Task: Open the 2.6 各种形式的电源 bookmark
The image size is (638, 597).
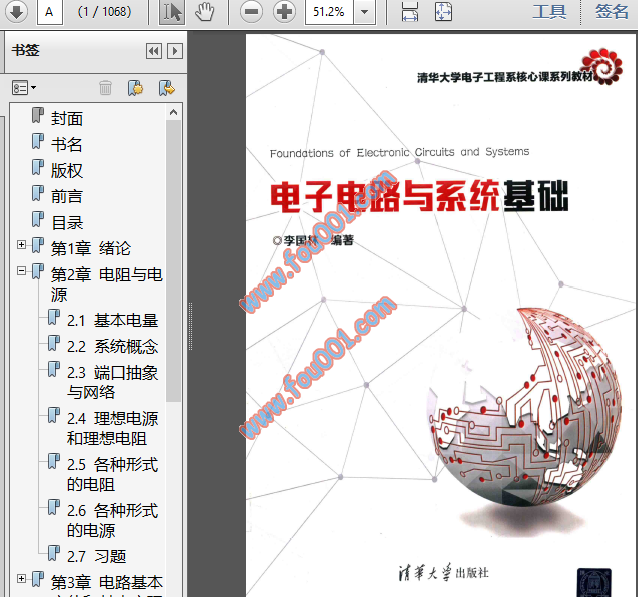Action: coord(112,520)
